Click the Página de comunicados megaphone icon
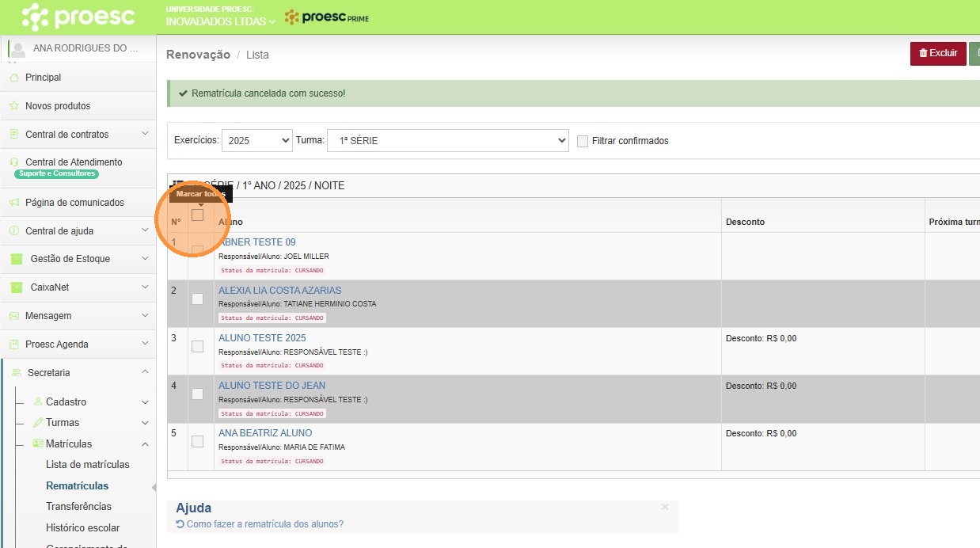Viewport: 980px width, 548px height. [13, 203]
